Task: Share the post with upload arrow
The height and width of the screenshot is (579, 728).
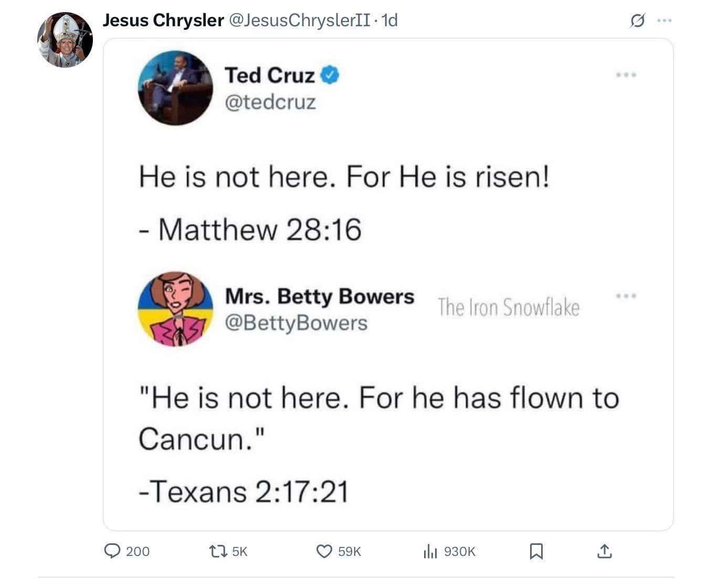Action: click(605, 551)
